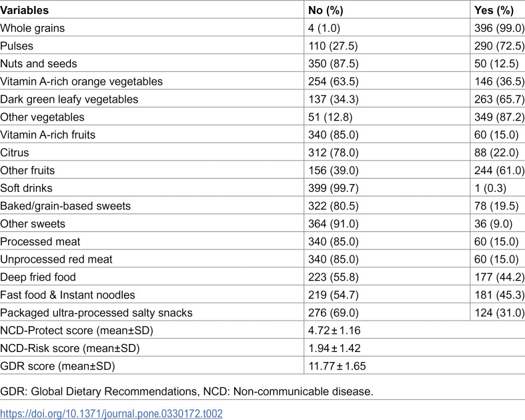Click the Citrus row label
This screenshot has height=420, width=525.
[x=15, y=153]
